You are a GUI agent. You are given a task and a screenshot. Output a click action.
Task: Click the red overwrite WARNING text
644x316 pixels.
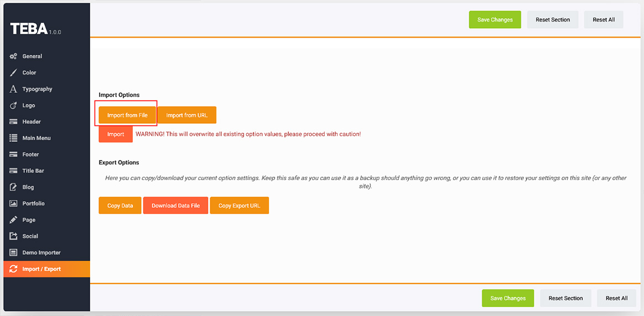(248, 134)
